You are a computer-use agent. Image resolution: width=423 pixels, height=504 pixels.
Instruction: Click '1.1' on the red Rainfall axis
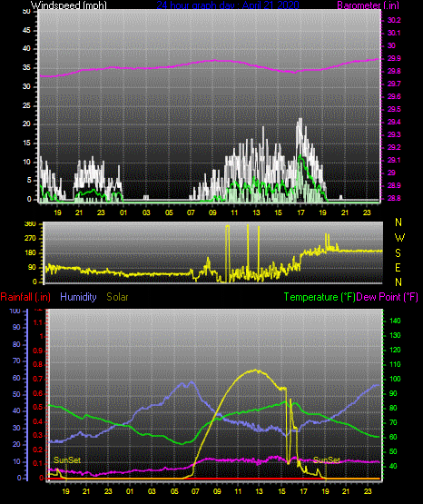(38, 322)
